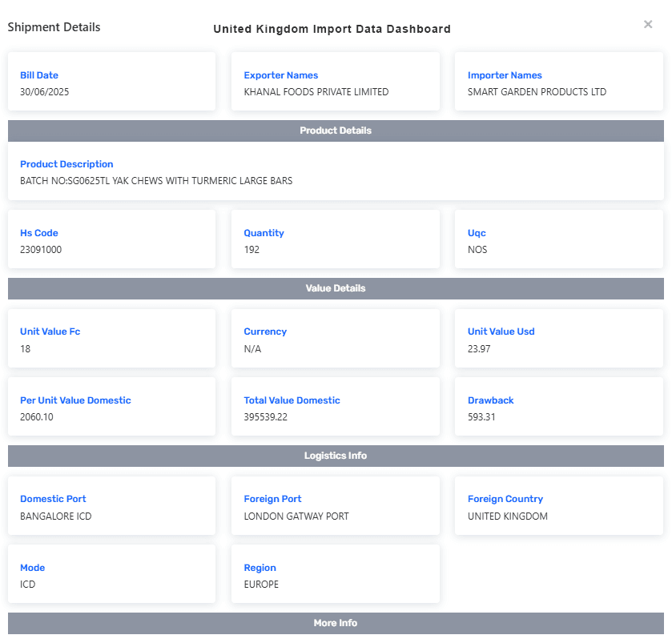Click the Region label
Screen dimensions: 672x643
pyautogui.click(x=260, y=568)
